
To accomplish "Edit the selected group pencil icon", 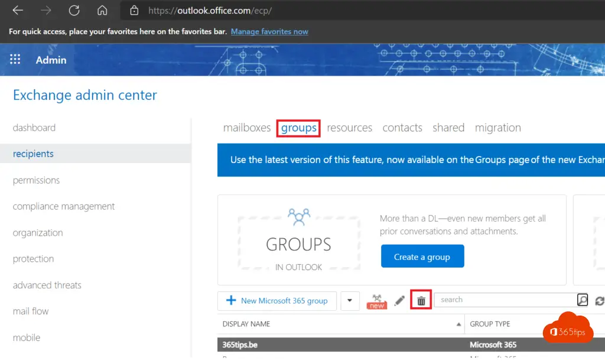I will [x=399, y=301].
